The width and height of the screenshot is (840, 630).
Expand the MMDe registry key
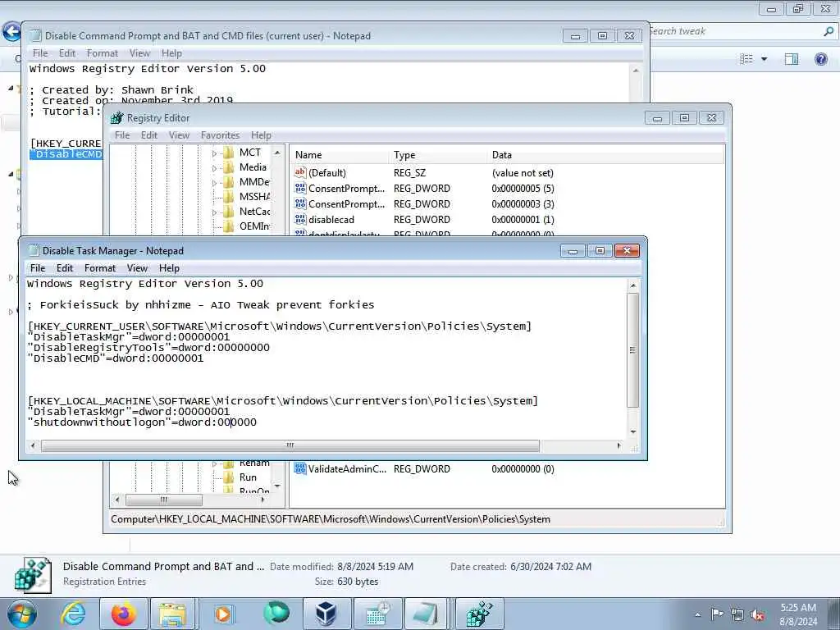[x=214, y=183]
